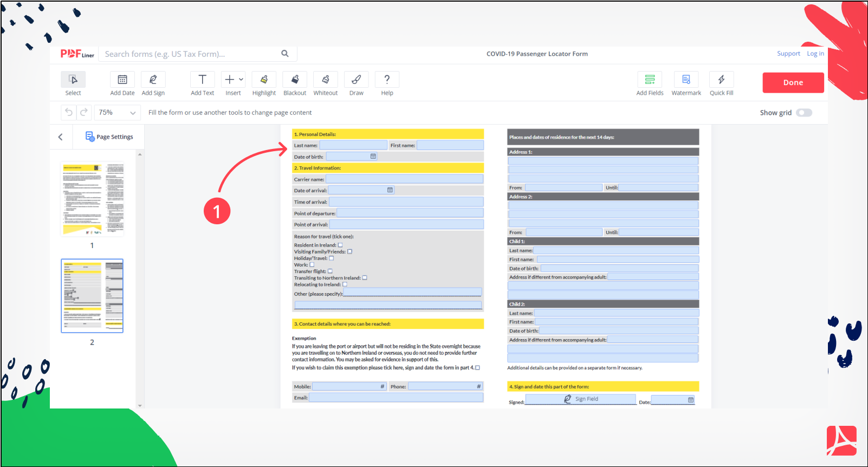This screenshot has height=467, width=868.
Task: Click Address 1 Until date field
Action: coord(658,187)
